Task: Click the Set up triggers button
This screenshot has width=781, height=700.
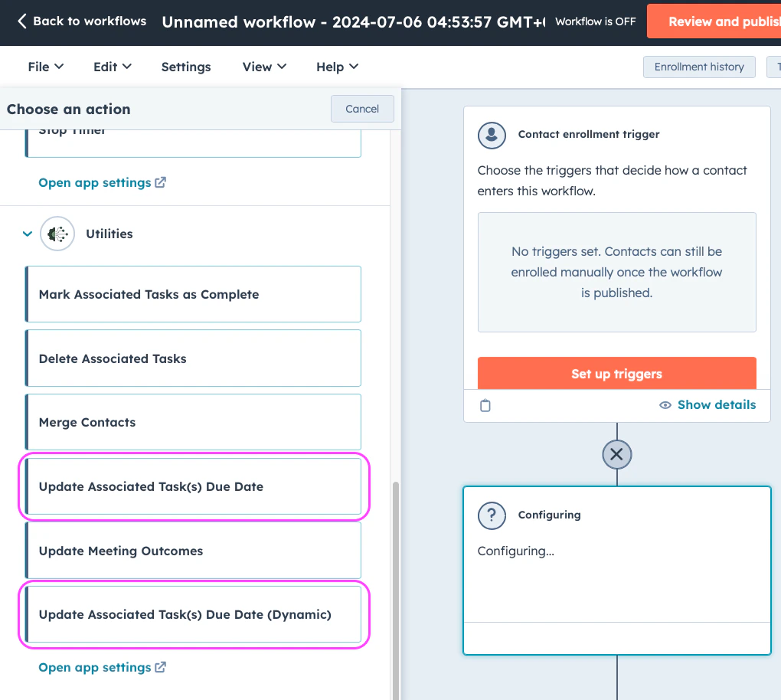Action: pos(616,374)
